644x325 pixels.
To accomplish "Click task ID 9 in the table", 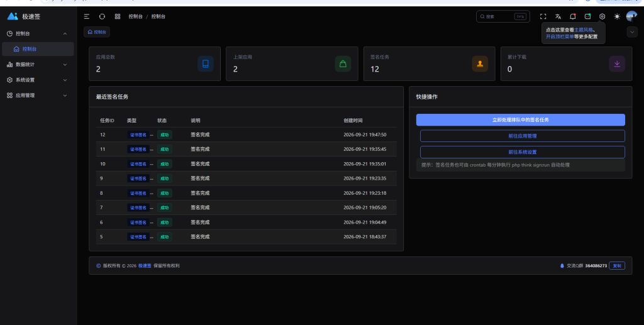I will 101,179.
